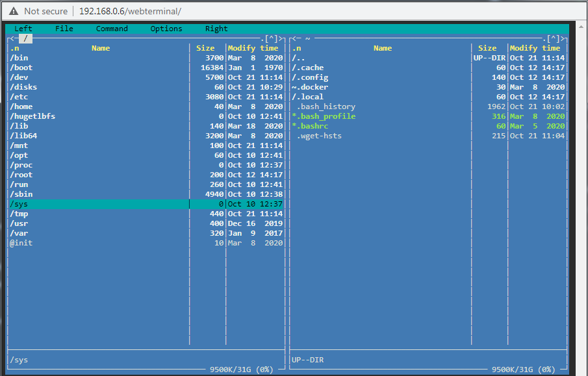The image size is (588, 376).
Task: Select the ~.docker entry
Action: 428,87
